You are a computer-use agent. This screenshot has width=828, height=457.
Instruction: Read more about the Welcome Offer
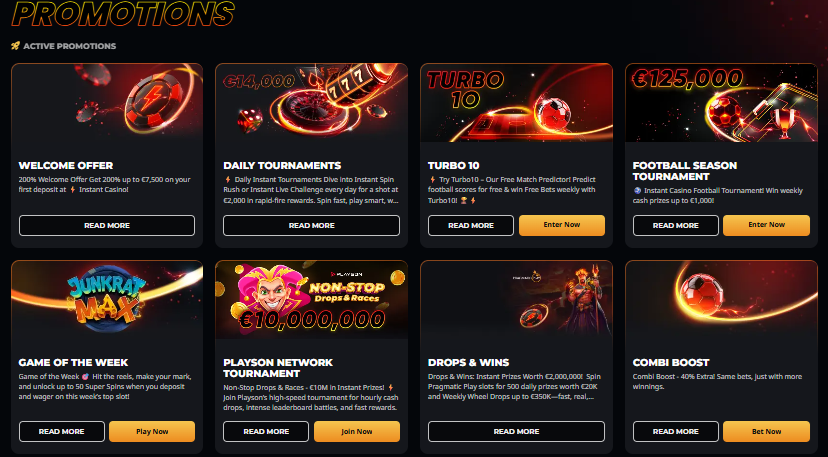(107, 226)
